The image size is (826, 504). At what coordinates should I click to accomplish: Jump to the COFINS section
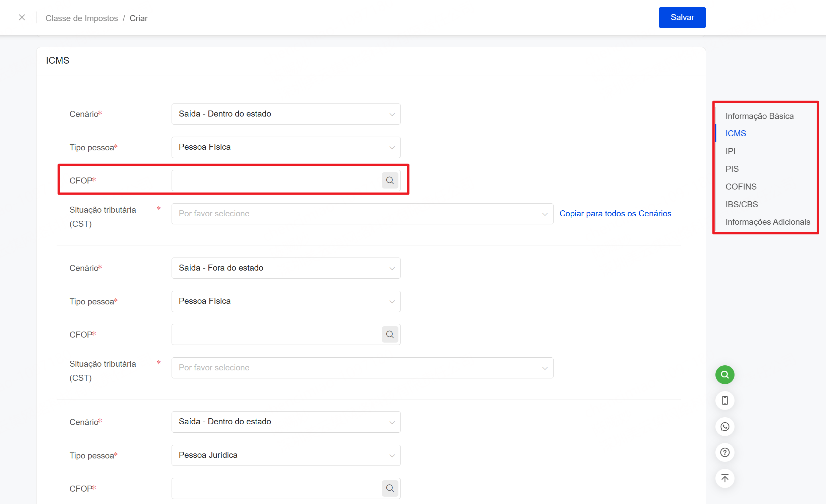[741, 186]
